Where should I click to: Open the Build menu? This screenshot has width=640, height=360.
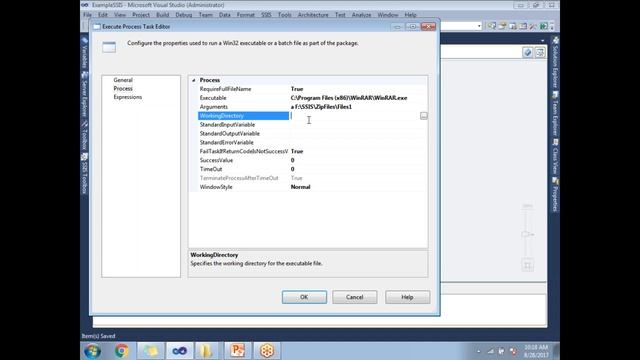click(x=162, y=15)
